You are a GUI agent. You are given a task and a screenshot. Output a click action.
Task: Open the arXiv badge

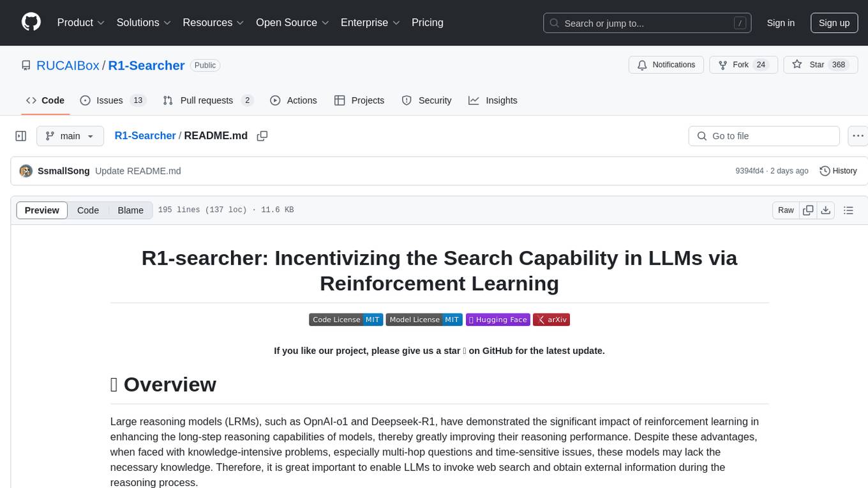(551, 319)
